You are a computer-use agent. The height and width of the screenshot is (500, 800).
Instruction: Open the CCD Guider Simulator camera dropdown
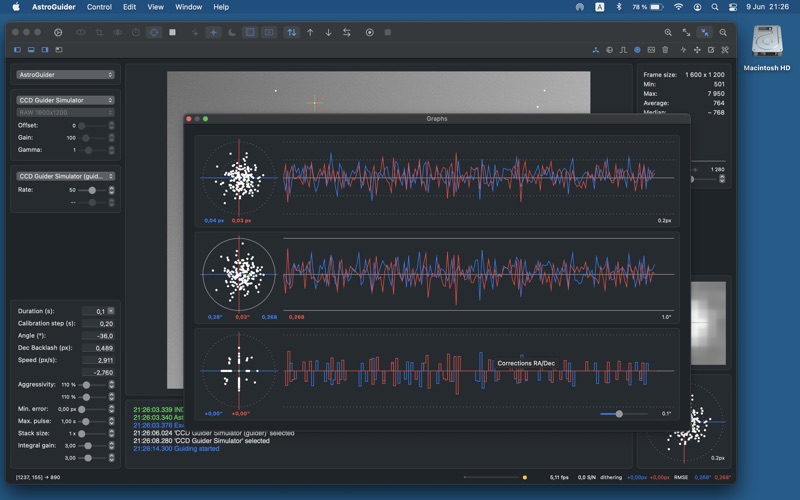65,100
